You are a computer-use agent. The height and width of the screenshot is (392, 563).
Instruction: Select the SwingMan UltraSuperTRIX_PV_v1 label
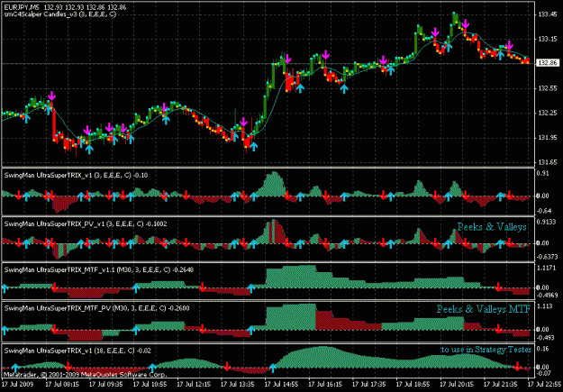tap(86, 223)
